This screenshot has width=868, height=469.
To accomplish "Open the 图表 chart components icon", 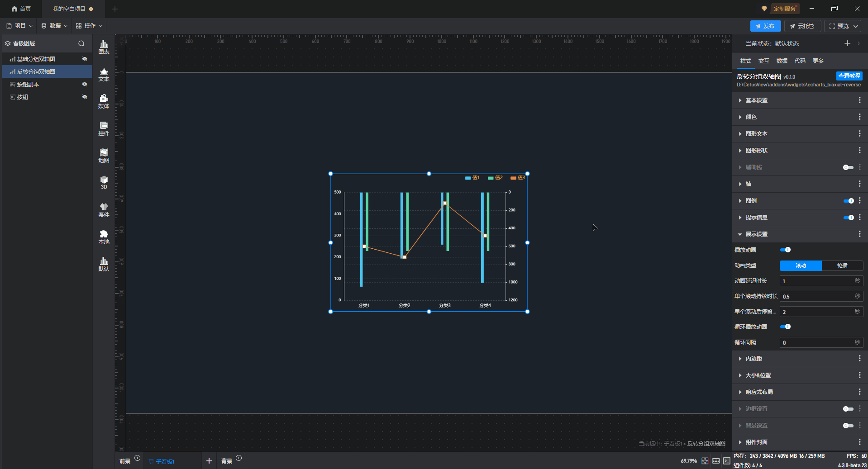I will pyautogui.click(x=104, y=47).
